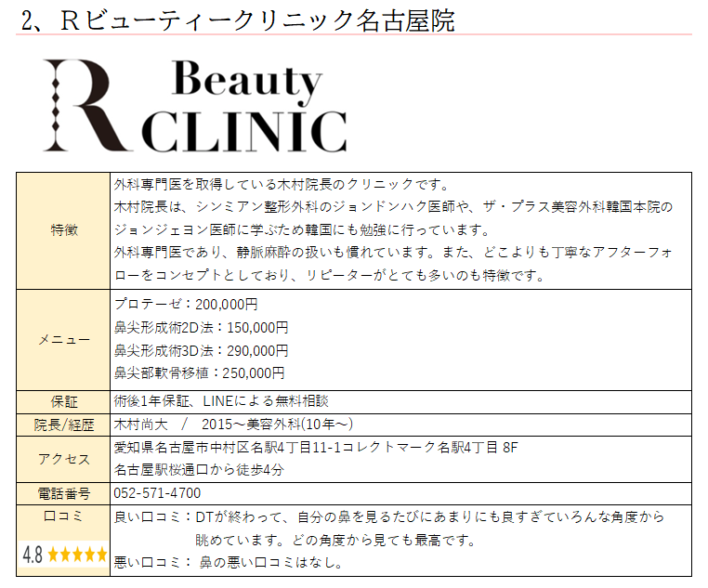Click the 鼻尖形成術3D法 price line
Viewport: 708px width, 588px height.
coord(201,350)
